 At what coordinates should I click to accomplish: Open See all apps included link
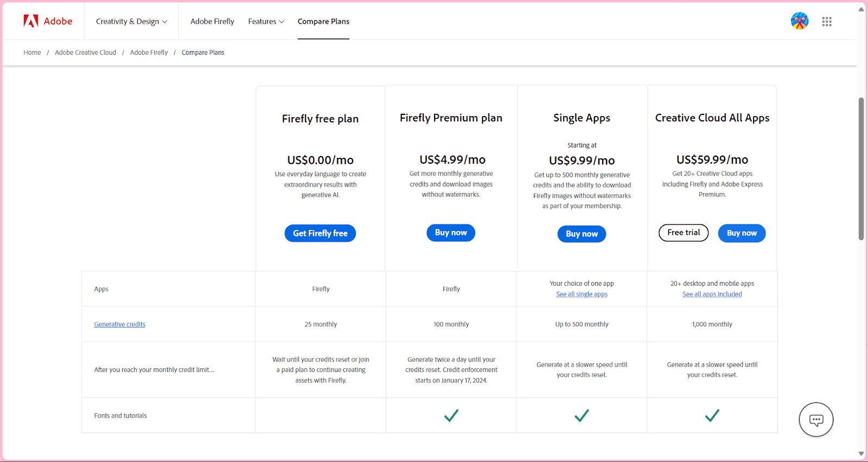(712, 294)
